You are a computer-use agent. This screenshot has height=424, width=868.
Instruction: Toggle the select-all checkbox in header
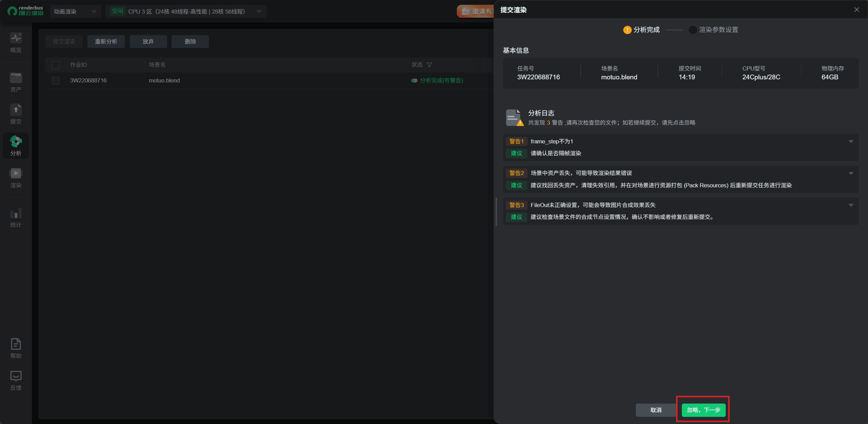[56, 65]
